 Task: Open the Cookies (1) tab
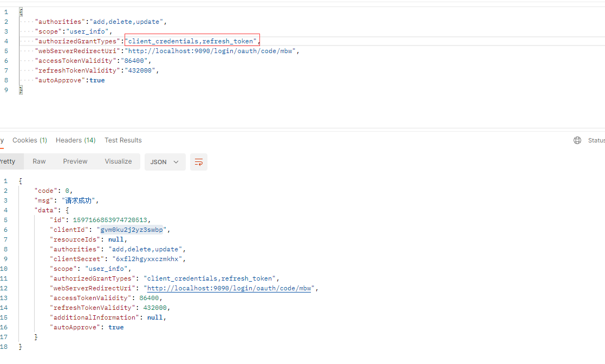pos(30,140)
